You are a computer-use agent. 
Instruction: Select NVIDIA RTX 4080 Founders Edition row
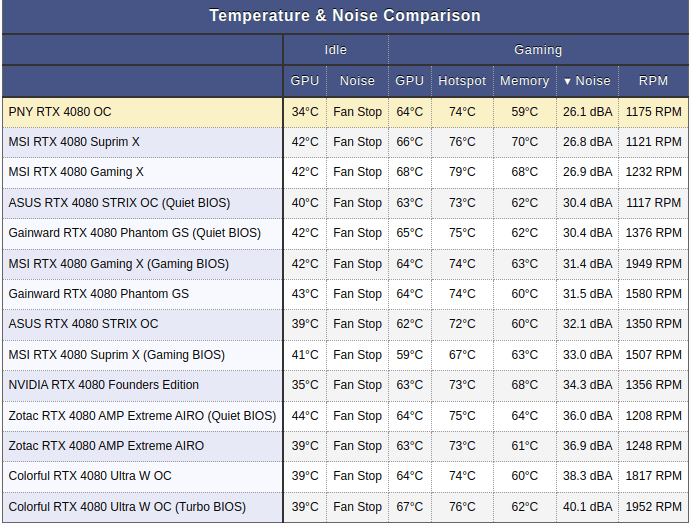click(x=104, y=385)
